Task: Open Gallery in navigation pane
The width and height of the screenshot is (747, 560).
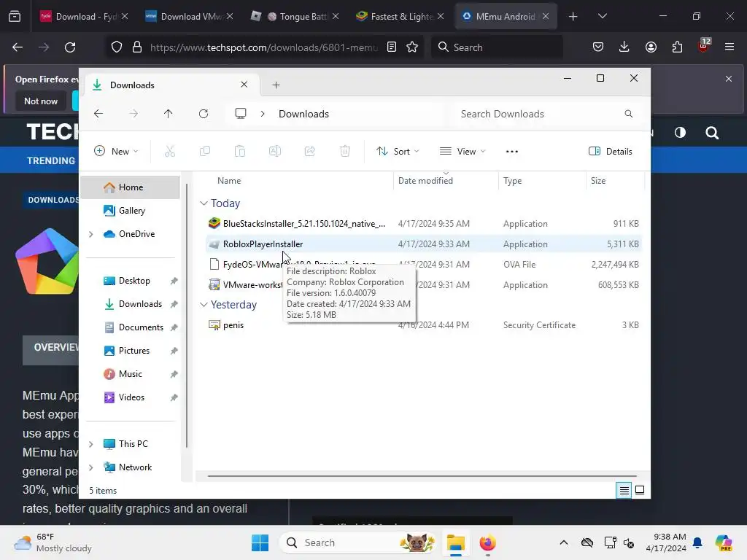Action: 131,211
